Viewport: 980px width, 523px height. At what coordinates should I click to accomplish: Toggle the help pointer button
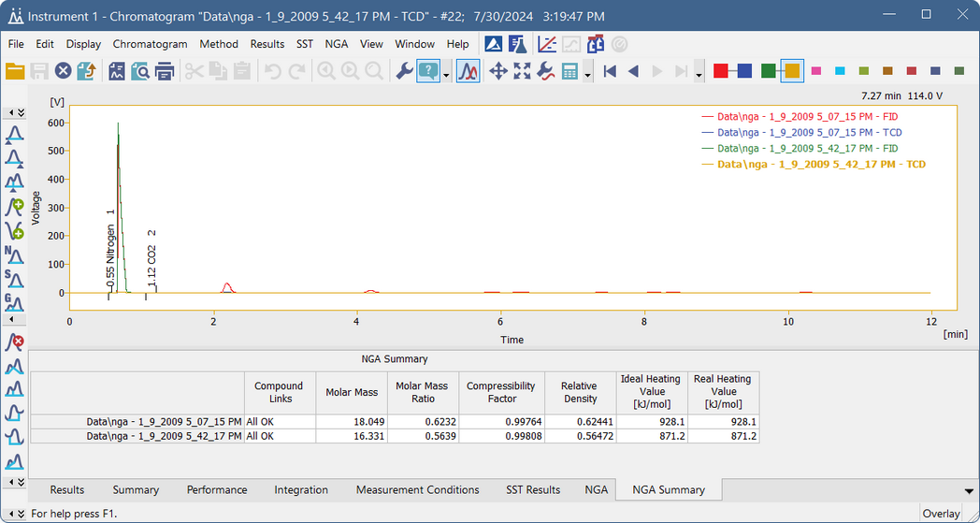click(x=428, y=71)
